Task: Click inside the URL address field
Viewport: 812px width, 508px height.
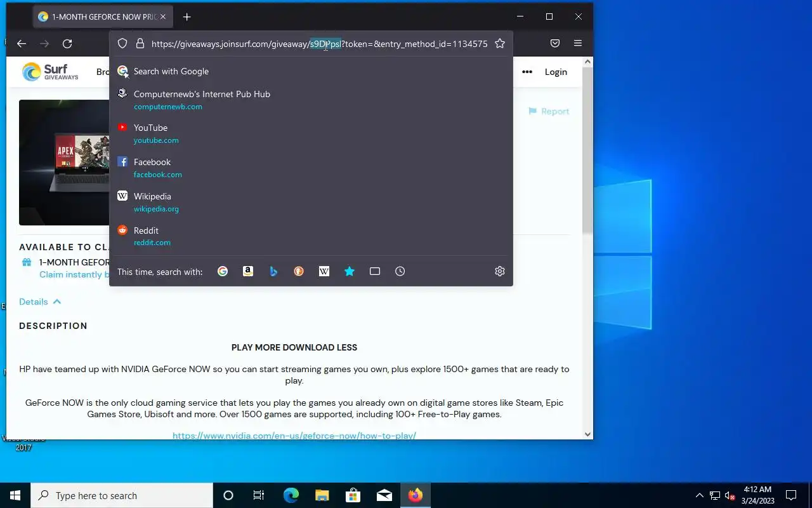Action: [320, 44]
